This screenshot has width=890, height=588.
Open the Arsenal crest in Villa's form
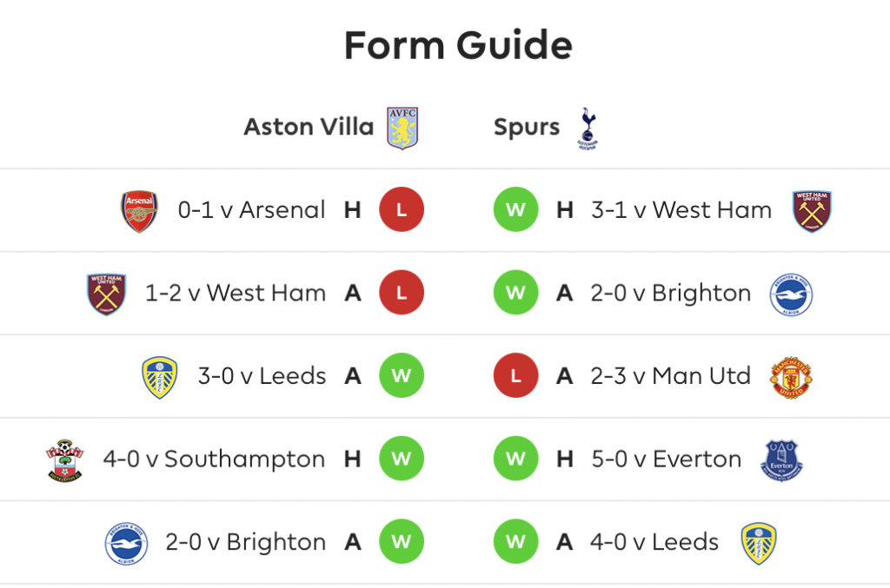(139, 211)
